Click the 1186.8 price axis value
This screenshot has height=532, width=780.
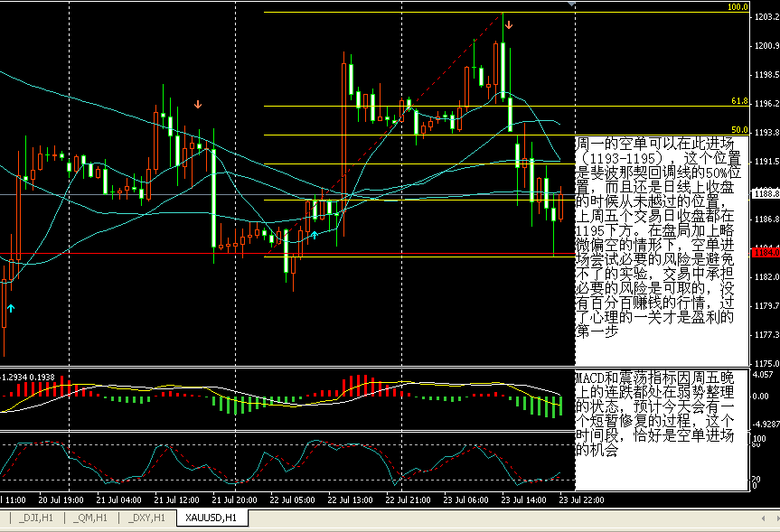766,219
